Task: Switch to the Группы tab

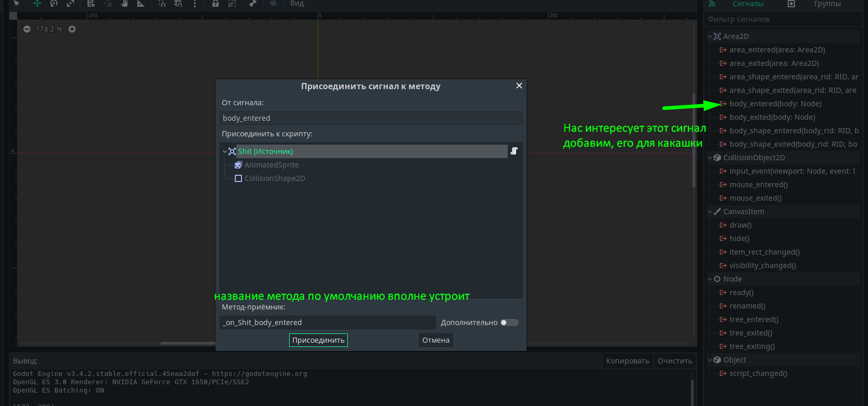Action: (827, 4)
